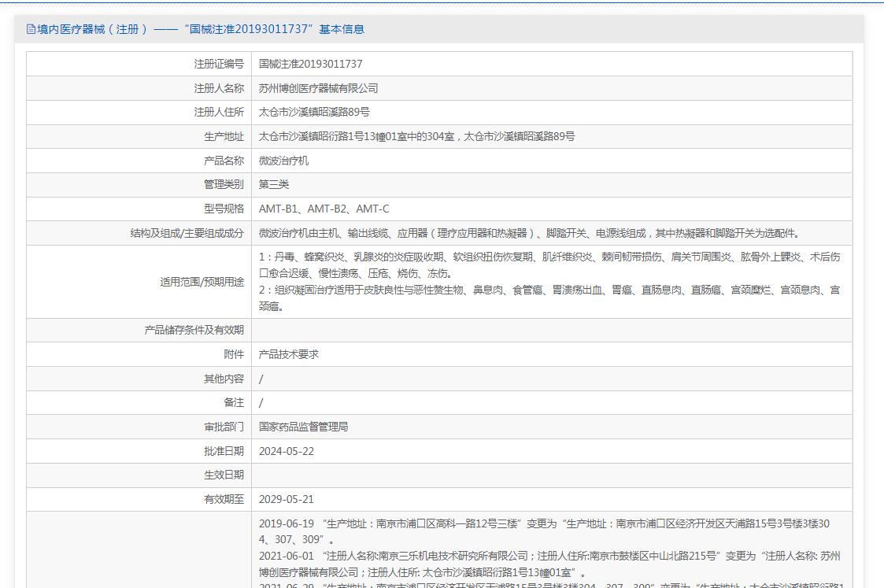Image resolution: width=884 pixels, height=588 pixels.
Task: Click the expiry date 2029-05-21
Action: (286, 499)
